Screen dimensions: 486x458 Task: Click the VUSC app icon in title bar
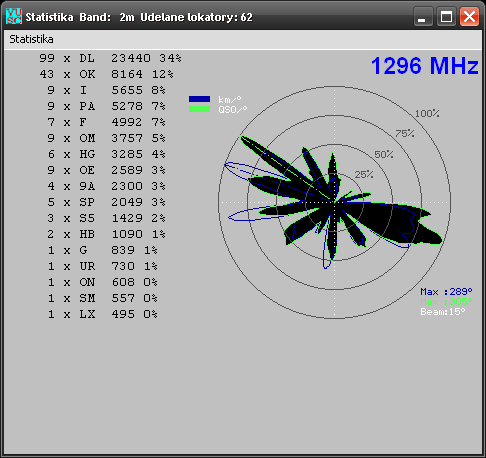pyautogui.click(x=14, y=16)
